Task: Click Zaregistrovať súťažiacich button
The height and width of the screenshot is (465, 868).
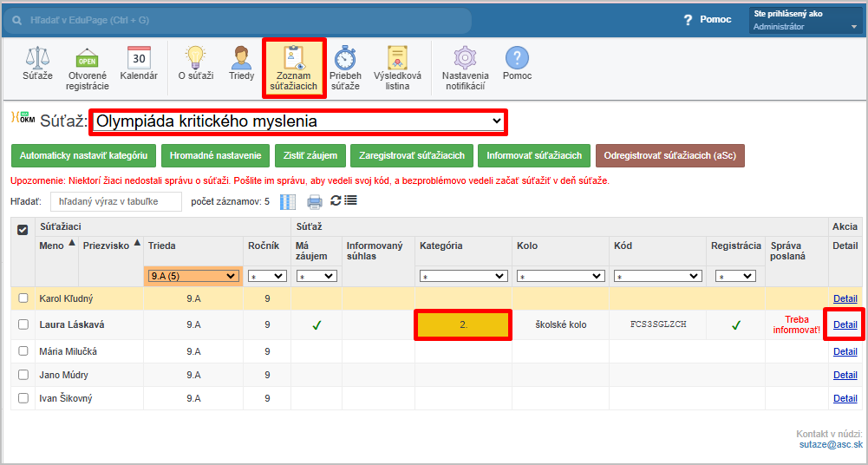Action: (412, 155)
